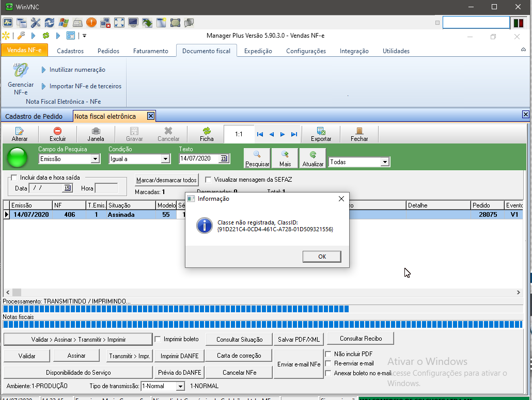Click the Fechar door icon
The width and height of the screenshot is (532, 400).
pyautogui.click(x=359, y=132)
